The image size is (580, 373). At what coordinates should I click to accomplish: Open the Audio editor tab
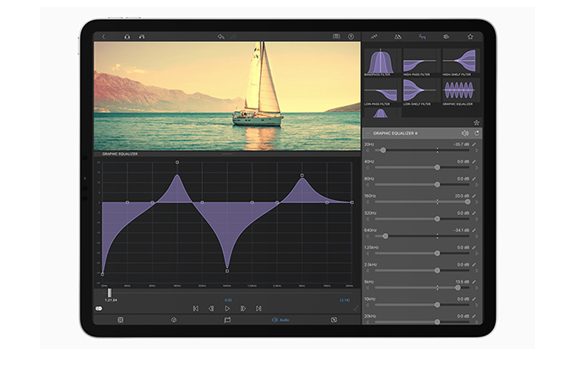(280, 320)
